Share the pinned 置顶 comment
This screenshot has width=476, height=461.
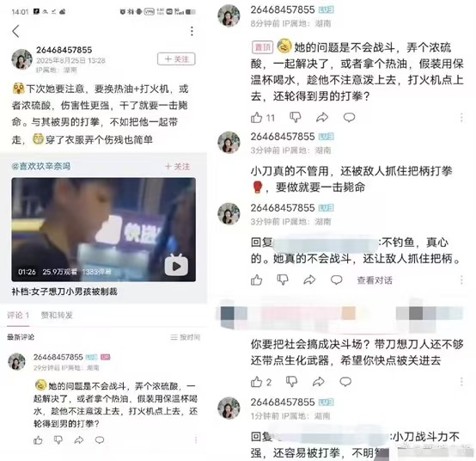(x=322, y=117)
